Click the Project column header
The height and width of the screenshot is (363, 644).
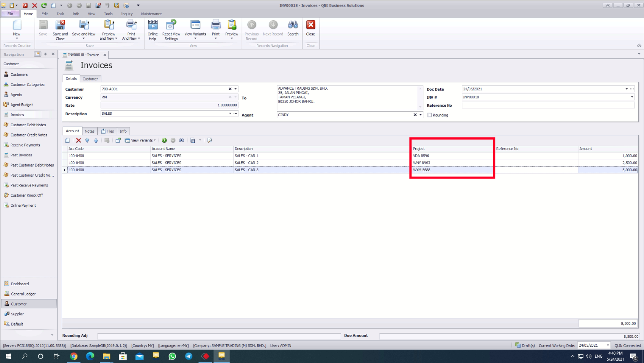coord(452,149)
